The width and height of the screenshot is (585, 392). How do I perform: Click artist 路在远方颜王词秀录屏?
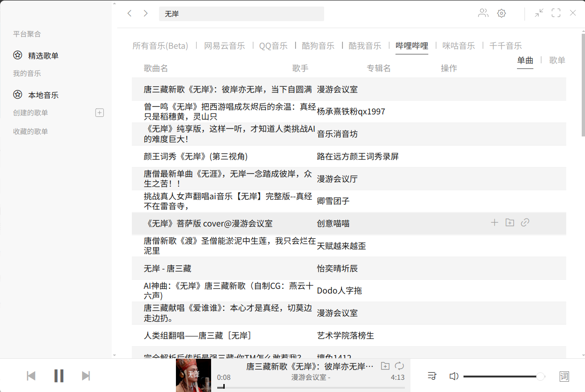(x=358, y=156)
